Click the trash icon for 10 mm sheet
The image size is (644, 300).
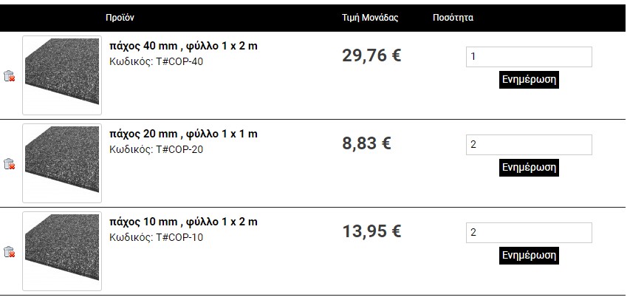9,252
